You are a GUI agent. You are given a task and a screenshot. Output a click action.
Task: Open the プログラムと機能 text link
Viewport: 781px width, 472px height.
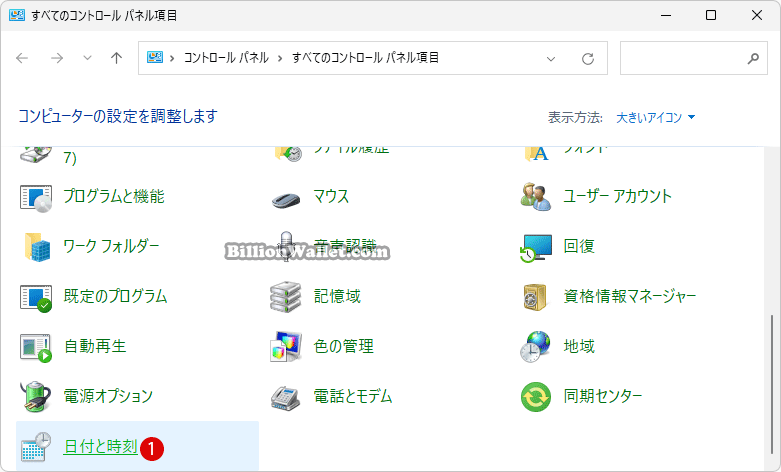(x=114, y=196)
